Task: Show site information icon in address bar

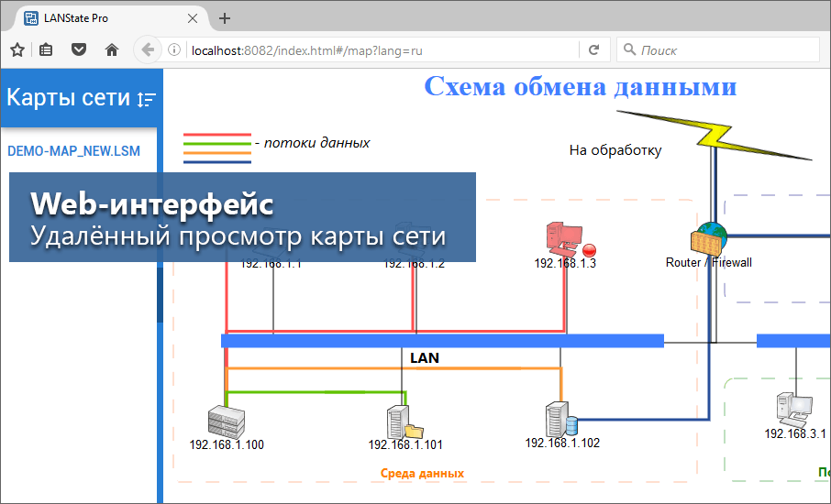Action: point(174,50)
